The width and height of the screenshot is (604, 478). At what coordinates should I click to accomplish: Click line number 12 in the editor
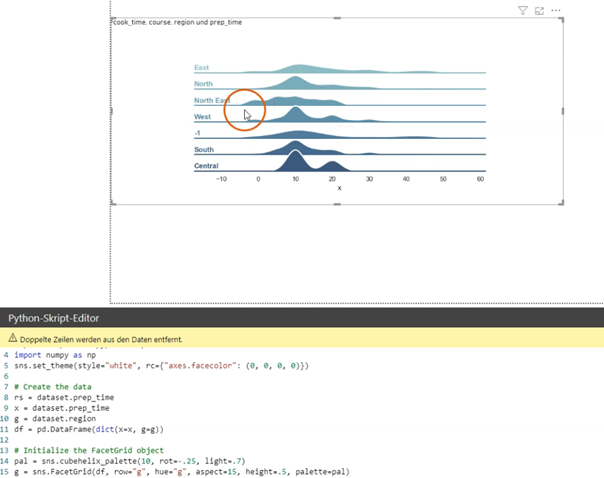click(x=4, y=440)
